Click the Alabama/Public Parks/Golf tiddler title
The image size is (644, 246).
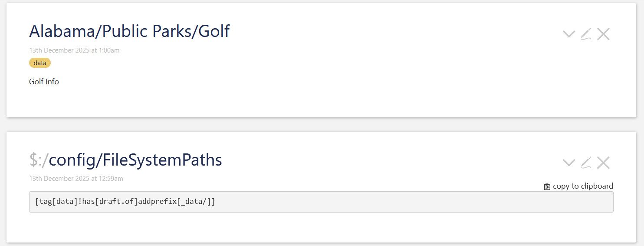click(x=129, y=31)
